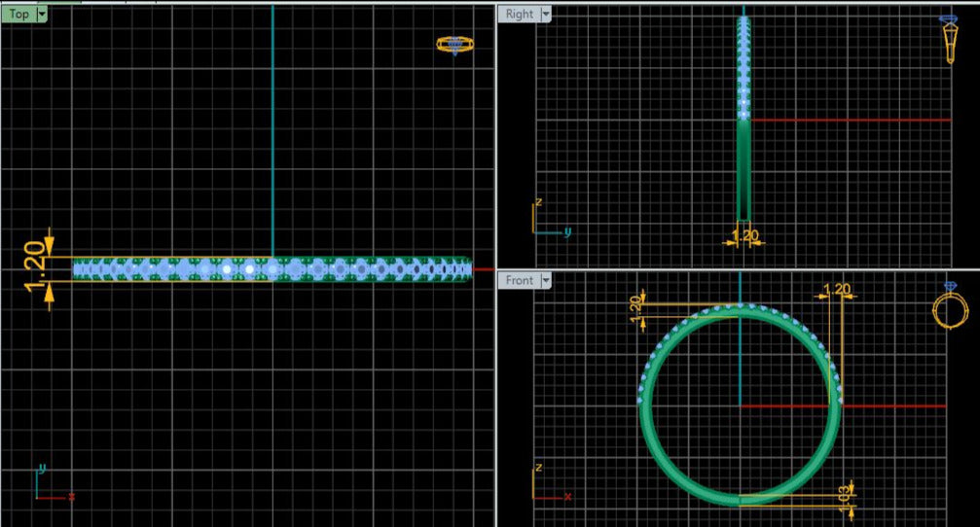The image size is (980, 527).
Task: Click the ring orientation icon in Front viewport
Action: click(950, 307)
